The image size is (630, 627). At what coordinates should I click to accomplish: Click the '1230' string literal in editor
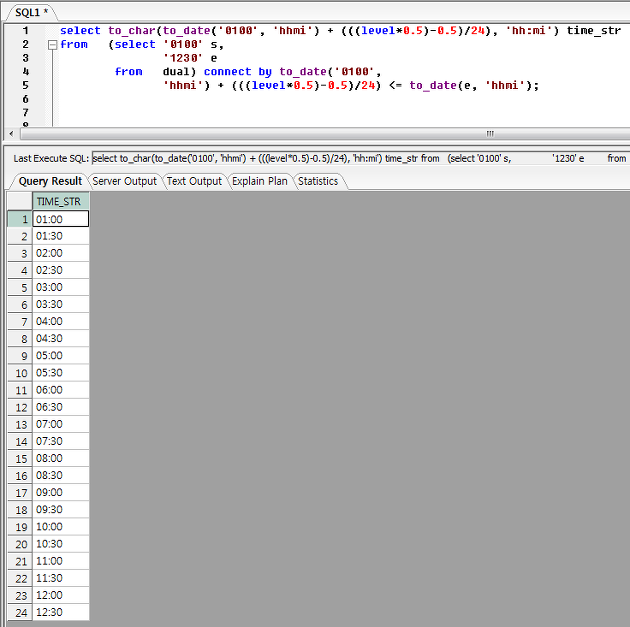tap(183, 58)
